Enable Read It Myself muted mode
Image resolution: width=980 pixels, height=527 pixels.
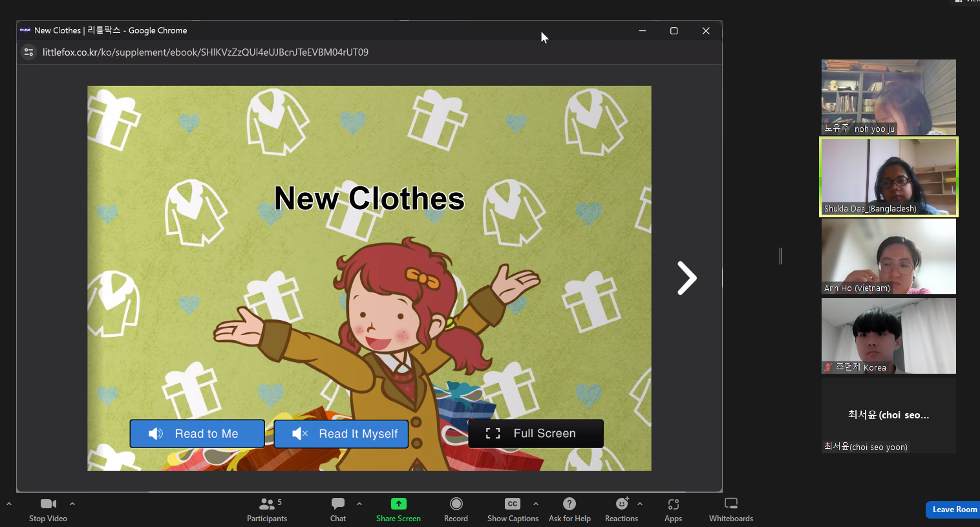pyautogui.click(x=341, y=434)
